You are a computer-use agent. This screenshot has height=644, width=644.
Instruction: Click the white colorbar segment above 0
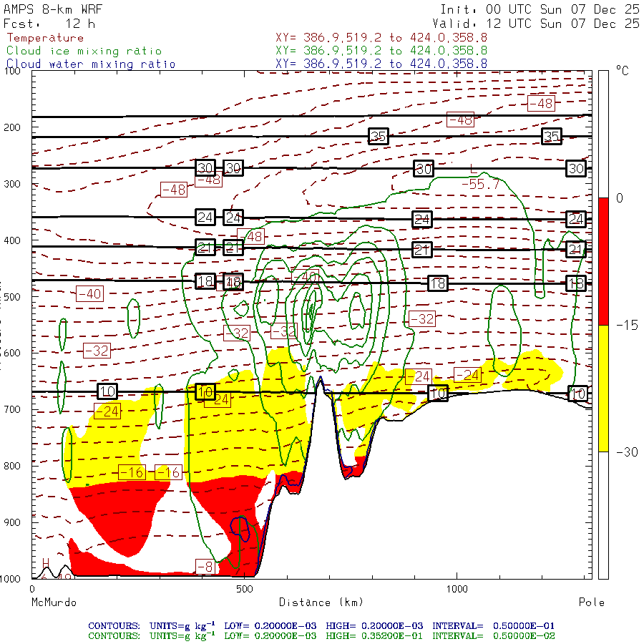pos(603,135)
